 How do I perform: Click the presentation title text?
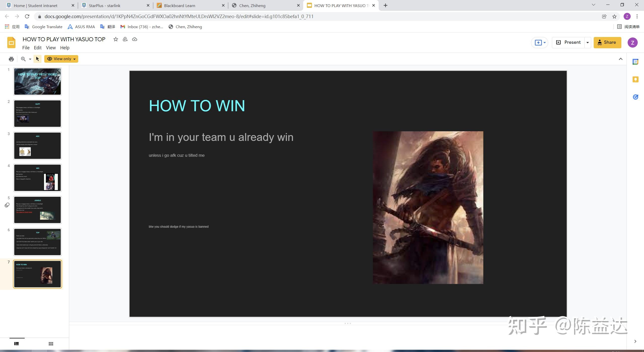pyautogui.click(x=64, y=39)
